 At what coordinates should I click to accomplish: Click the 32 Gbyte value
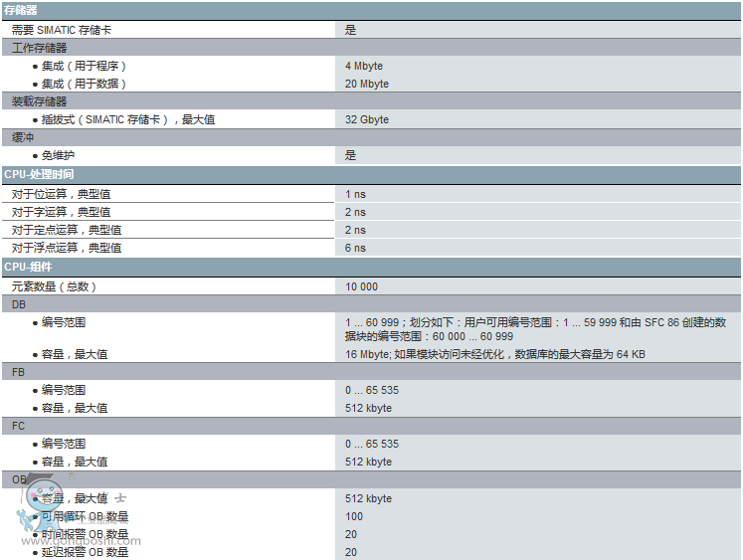(367, 119)
